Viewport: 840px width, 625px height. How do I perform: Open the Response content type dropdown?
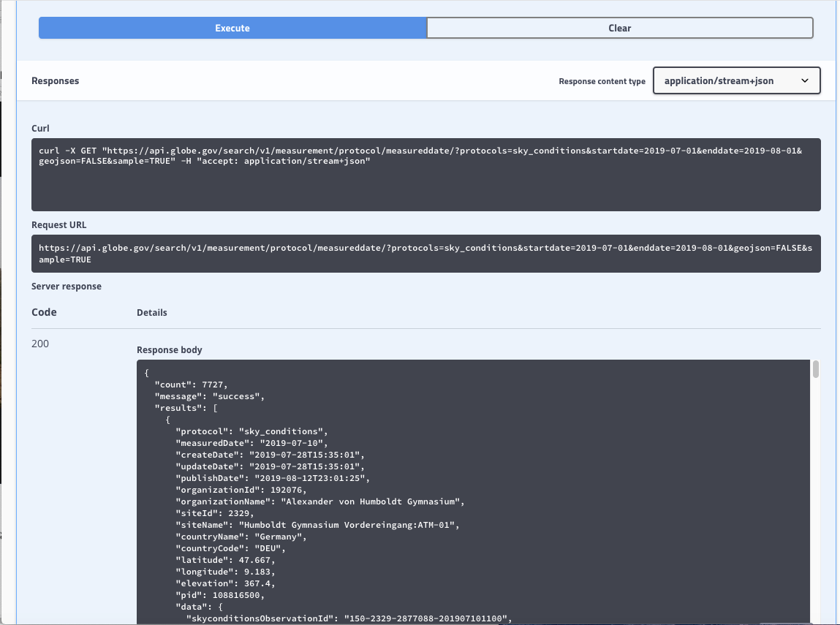tap(736, 81)
